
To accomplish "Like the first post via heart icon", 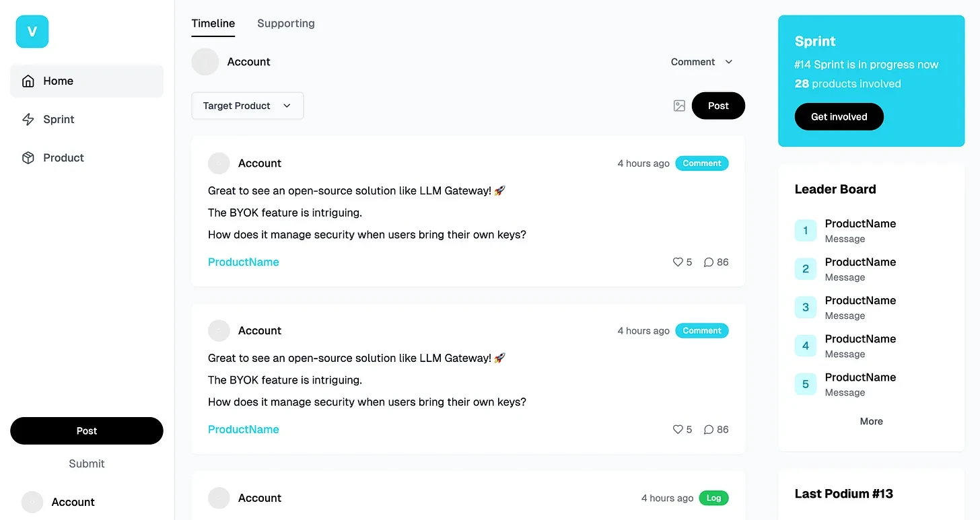I will click(678, 262).
